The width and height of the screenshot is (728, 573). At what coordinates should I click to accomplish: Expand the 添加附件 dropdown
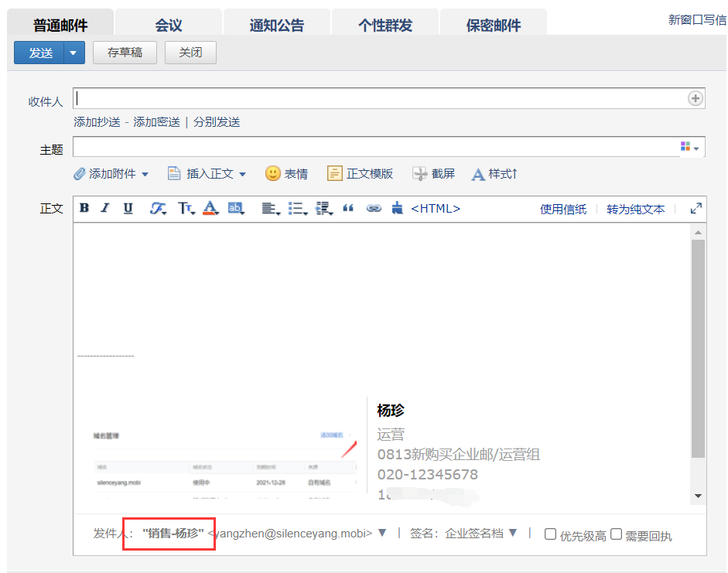(x=145, y=174)
